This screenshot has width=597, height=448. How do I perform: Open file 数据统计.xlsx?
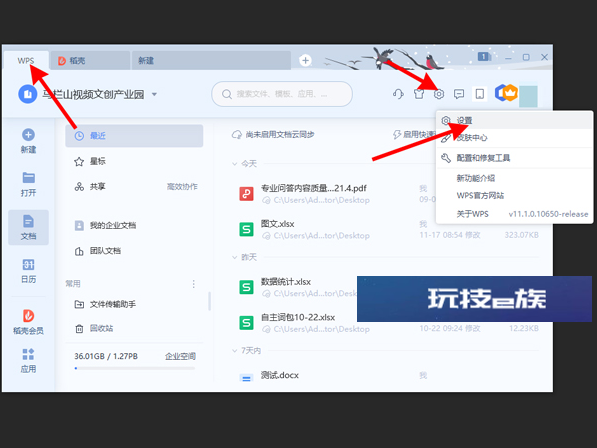(x=286, y=282)
